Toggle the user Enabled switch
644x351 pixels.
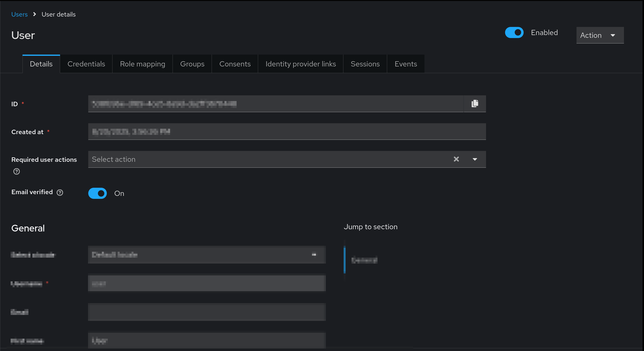514,32
